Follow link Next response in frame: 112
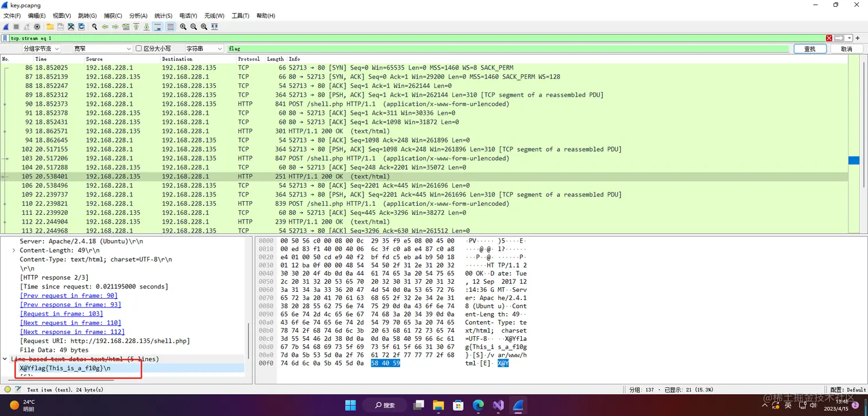 [72, 332]
